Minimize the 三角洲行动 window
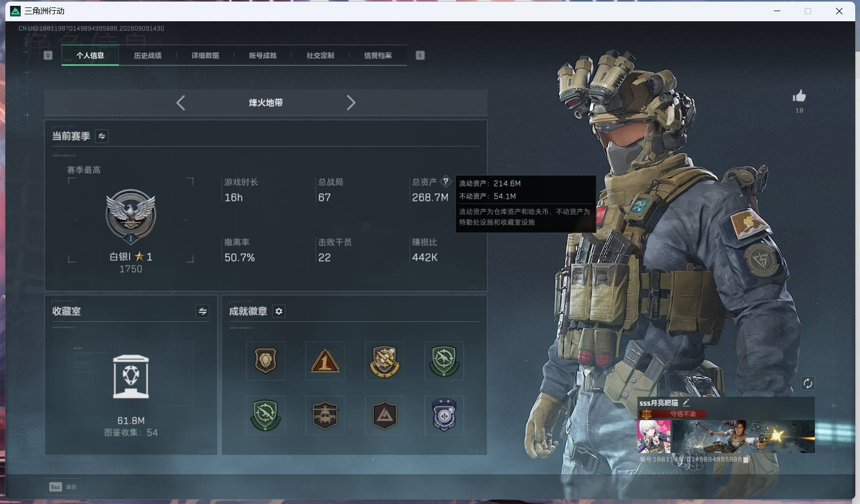860x504 pixels. click(x=777, y=11)
